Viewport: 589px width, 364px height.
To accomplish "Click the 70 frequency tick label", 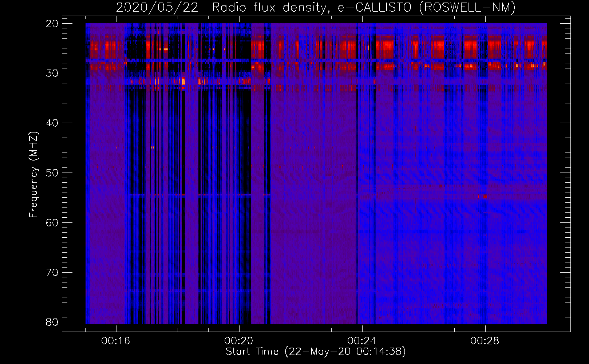I will (x=52, y=273).
